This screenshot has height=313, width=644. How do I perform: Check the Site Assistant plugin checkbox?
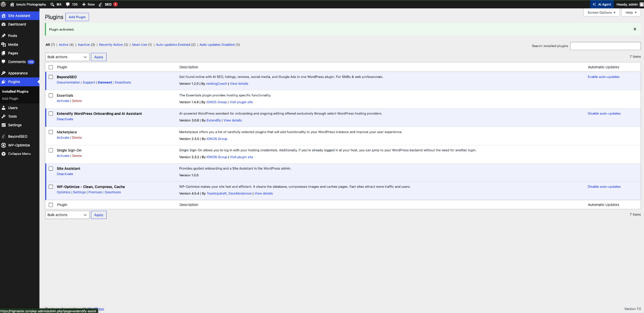tap(51, 169)
